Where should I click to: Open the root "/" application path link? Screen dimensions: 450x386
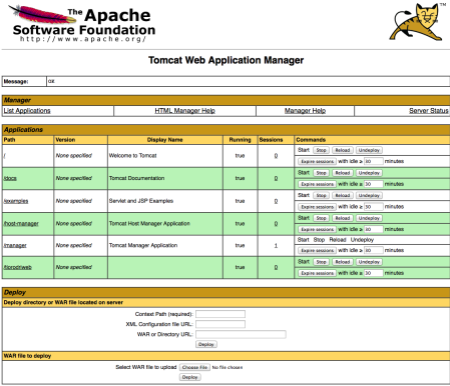coord(5,156)
